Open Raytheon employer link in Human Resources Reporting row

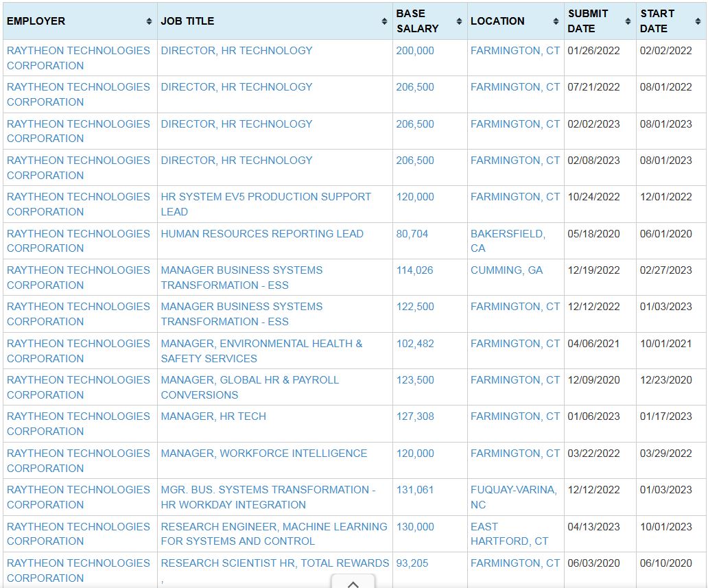[78, 241]
